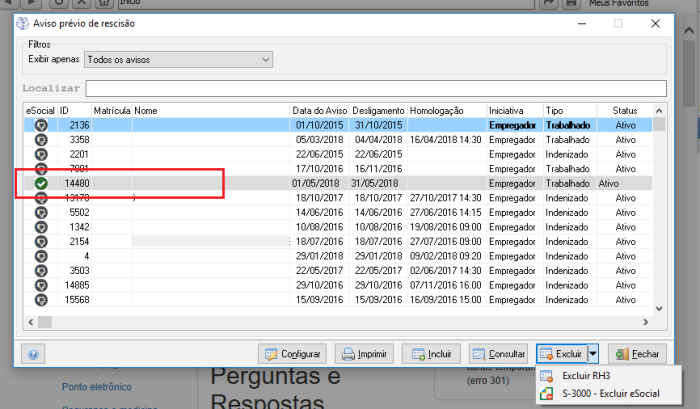Click the eSocial status icon in row 2136
This screenshot has height=409, width=700.
[x=40, y=126]
